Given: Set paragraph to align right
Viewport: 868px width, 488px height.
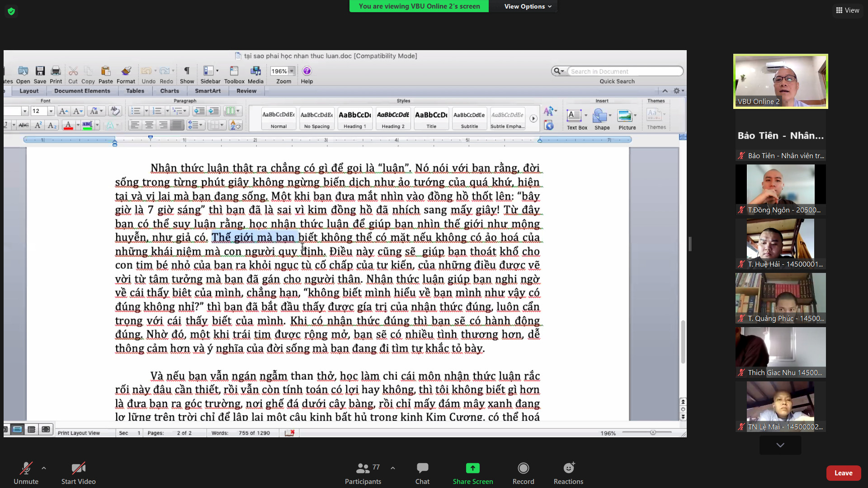Looking at the screenshot, I should [163, 125].
